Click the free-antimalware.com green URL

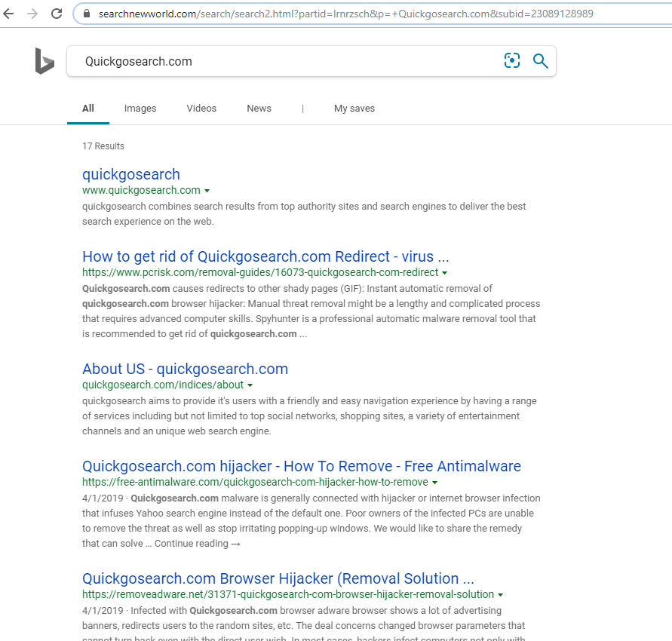(255, 482)
